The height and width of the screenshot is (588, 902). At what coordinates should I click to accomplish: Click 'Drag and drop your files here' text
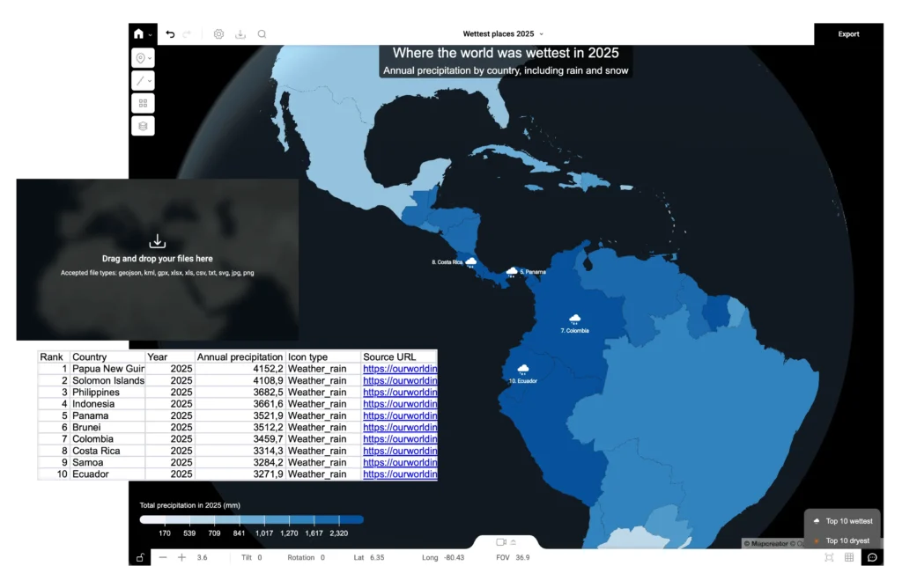(157, 259)
